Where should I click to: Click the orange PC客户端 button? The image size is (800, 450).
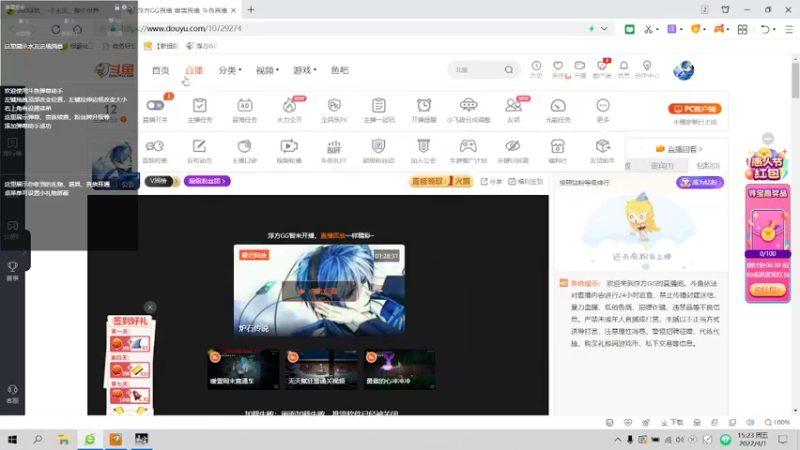694,109
